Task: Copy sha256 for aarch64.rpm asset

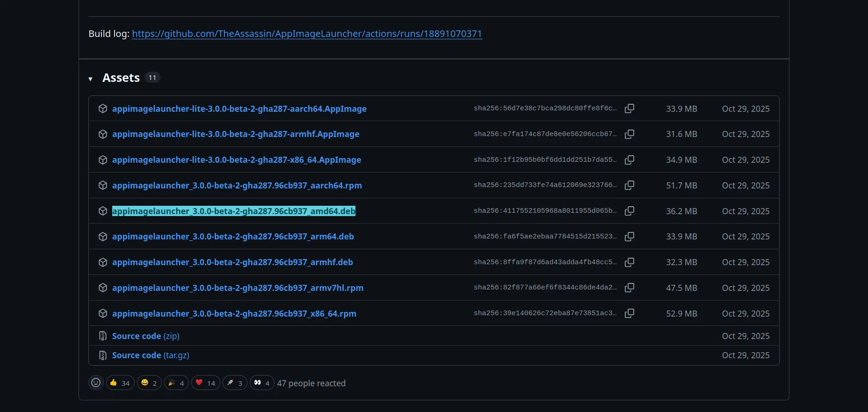Action: [x=629, y=185]
